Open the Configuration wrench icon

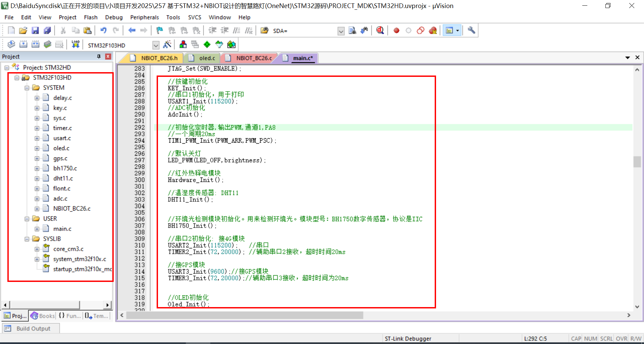[471, 31]
